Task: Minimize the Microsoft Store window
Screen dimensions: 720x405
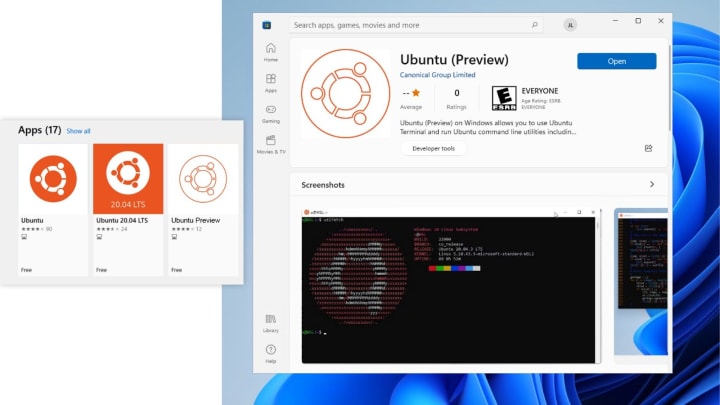Action: pyautogui.click(x=615, y=21)
